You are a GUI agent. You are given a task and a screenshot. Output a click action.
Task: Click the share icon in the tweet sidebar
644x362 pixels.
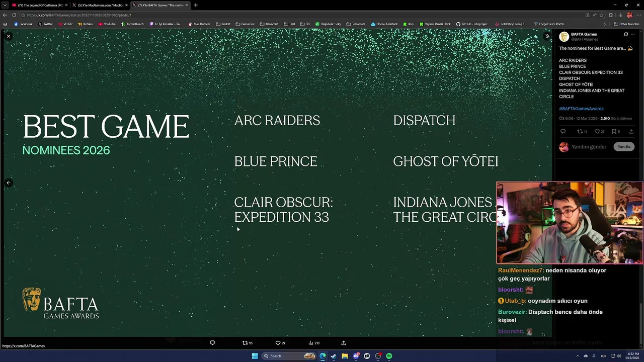631,132
